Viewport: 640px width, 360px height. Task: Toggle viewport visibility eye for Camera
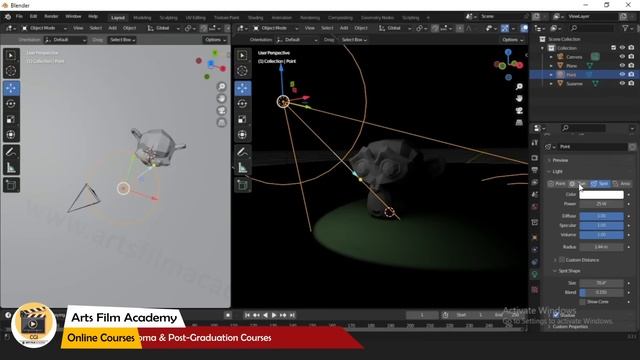(622, 57)
